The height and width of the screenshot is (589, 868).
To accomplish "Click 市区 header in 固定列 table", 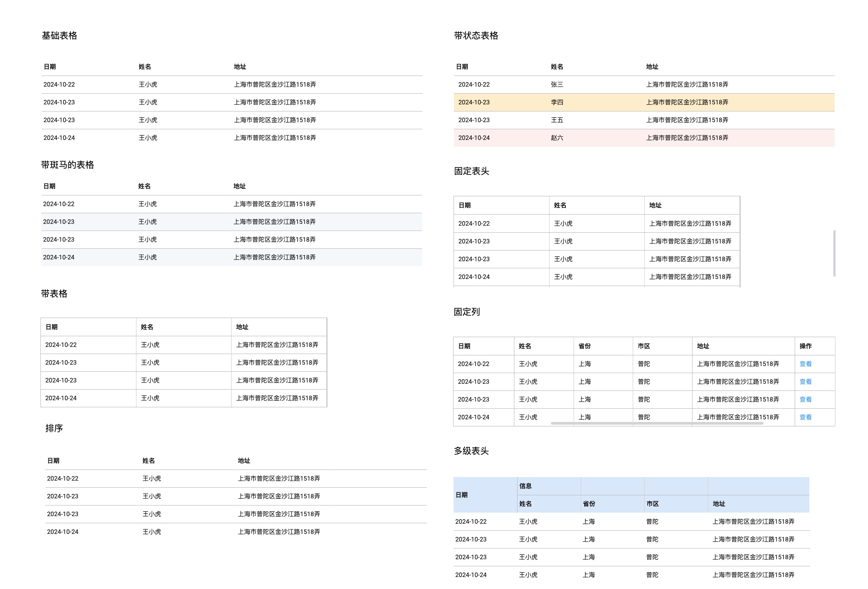I will click(x=644, y=346).
